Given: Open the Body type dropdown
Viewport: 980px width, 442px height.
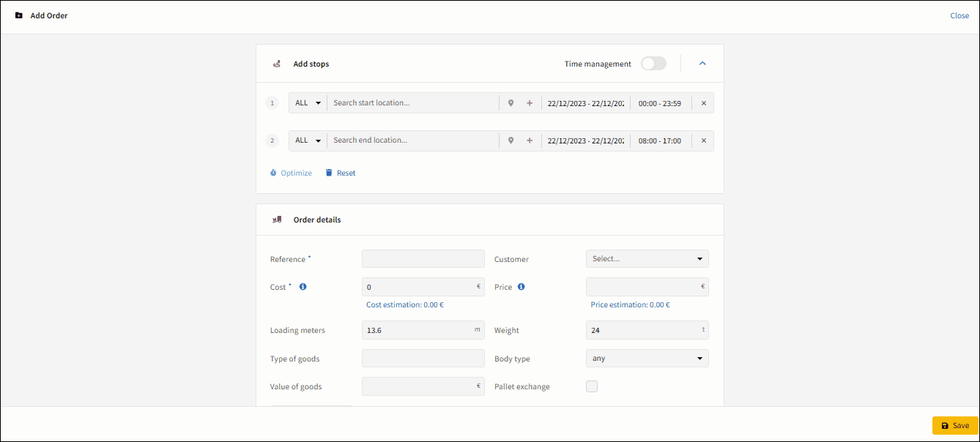Looking at the screenshot, I should click(647, 359).
